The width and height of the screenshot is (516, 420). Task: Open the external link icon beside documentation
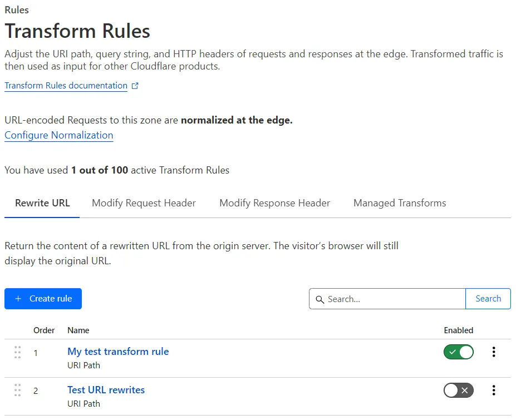click(x=134, y=85)
